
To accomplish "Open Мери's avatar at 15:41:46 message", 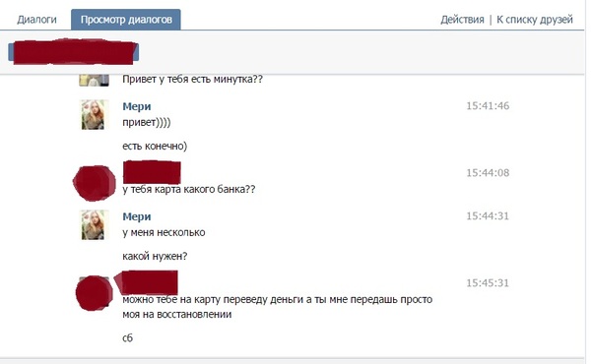I will 94,114.
